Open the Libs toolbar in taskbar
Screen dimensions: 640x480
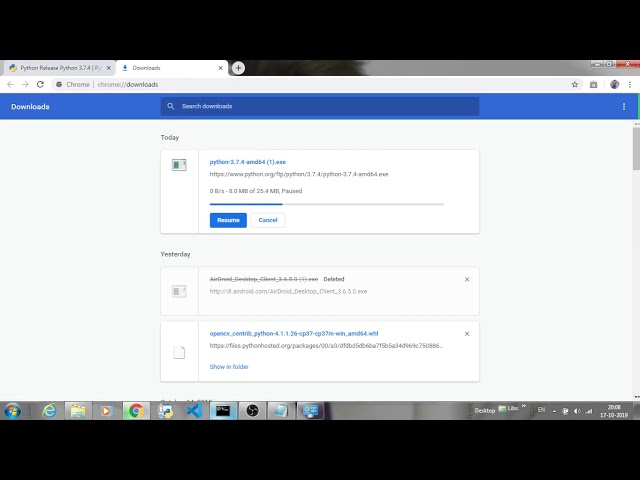508,409
